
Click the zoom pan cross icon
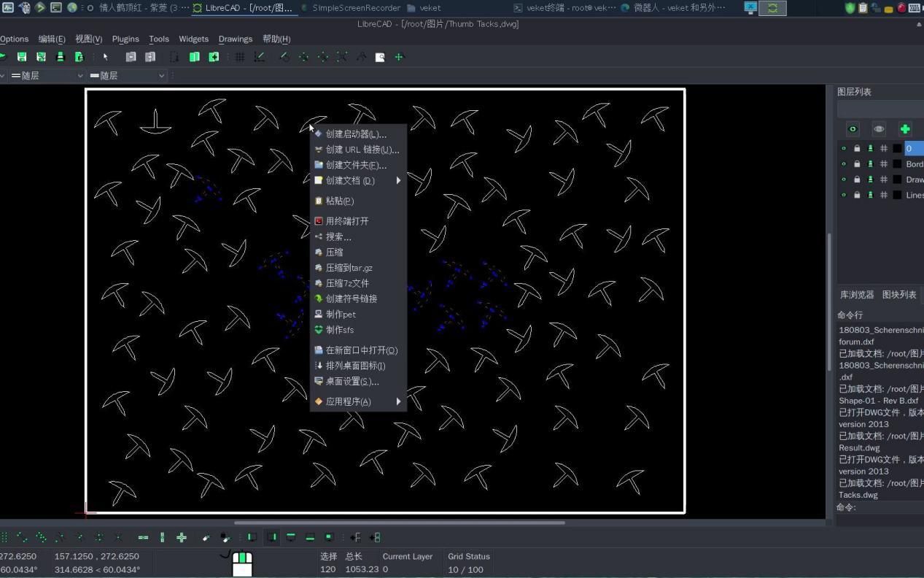[x=399, y=57]
